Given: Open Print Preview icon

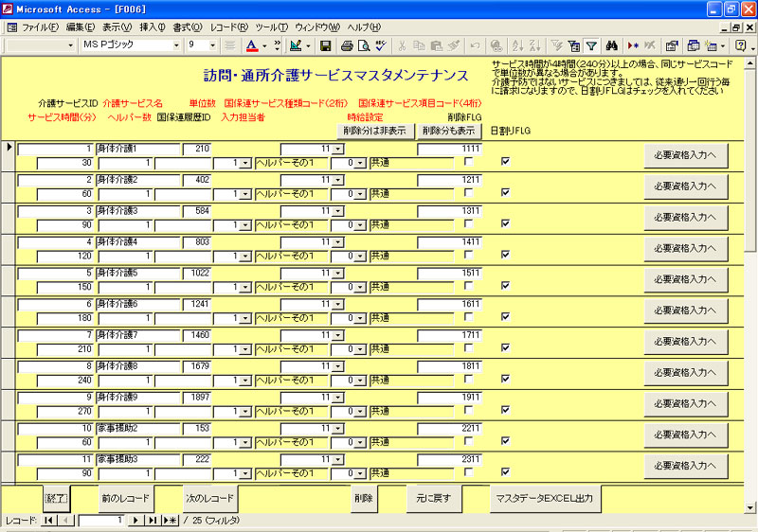Looking at the screenshot, I should (364, 45).
